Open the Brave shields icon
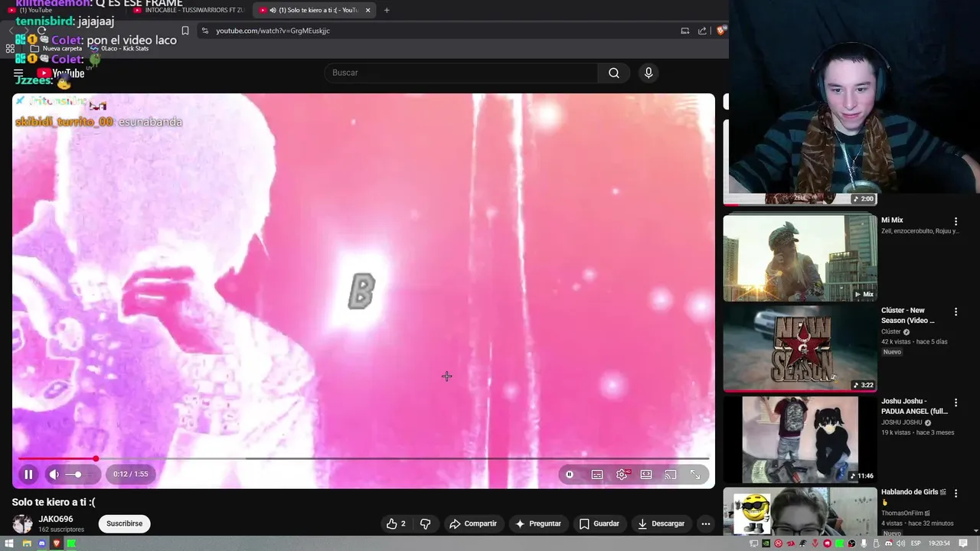The width and height of the screenshot is (980, 551). click(x=721, y=31)
